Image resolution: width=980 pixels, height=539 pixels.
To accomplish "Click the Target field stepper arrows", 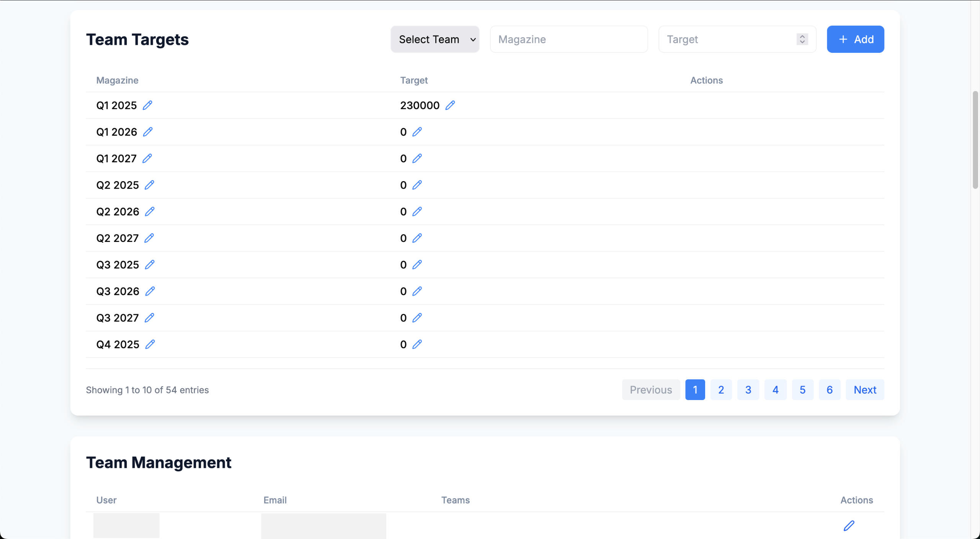I will (x=802, y=39).
